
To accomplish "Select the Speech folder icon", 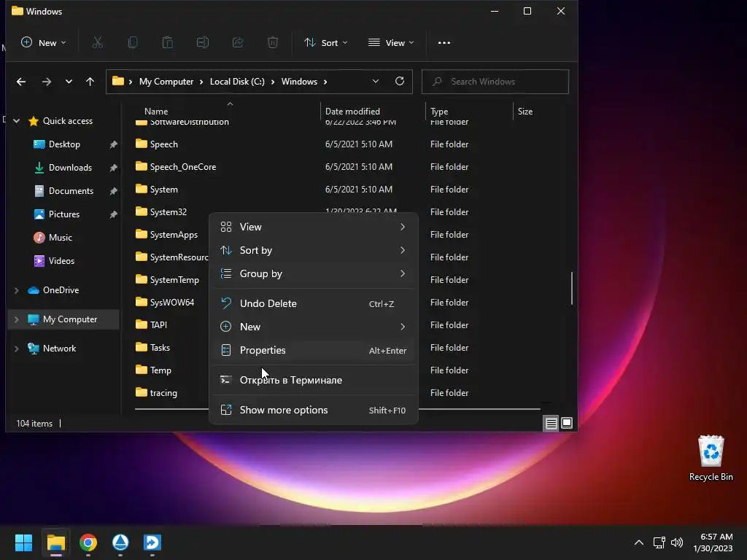I will click(141, 144).
